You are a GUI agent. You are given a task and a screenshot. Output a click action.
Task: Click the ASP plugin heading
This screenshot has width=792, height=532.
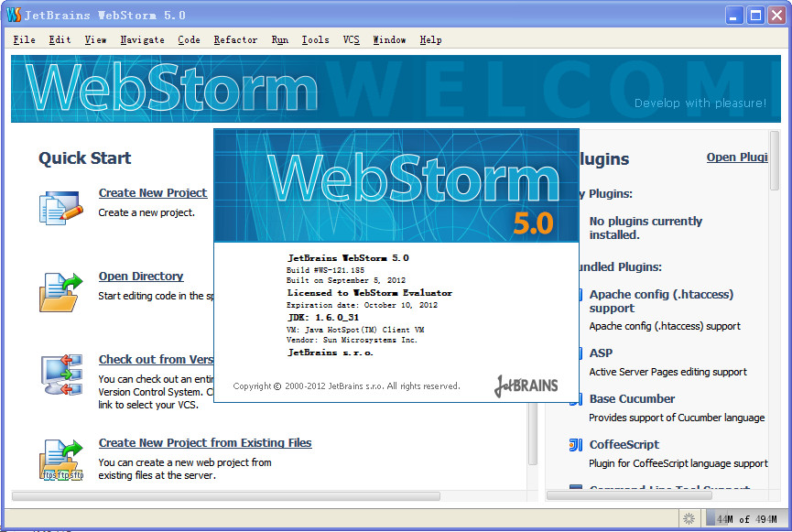[601, 353]
